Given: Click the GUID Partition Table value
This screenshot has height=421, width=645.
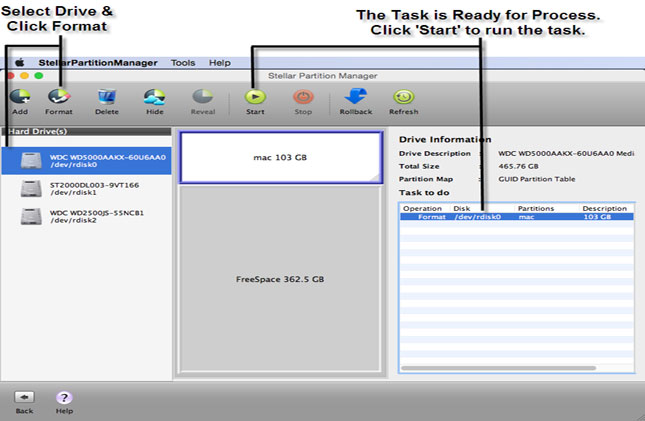Looking at the screenshot, I should [537, 179].
